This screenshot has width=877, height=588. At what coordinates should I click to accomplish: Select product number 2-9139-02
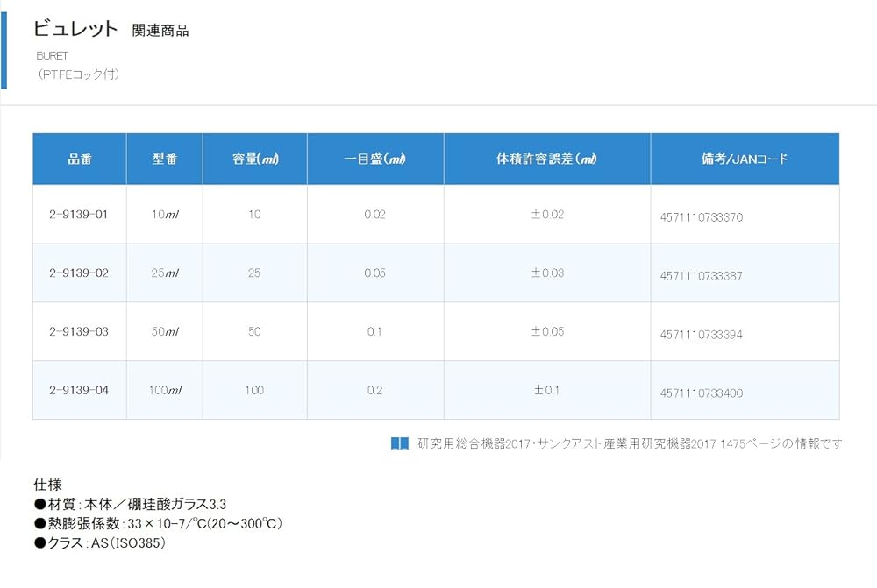[x=79, y=273]
